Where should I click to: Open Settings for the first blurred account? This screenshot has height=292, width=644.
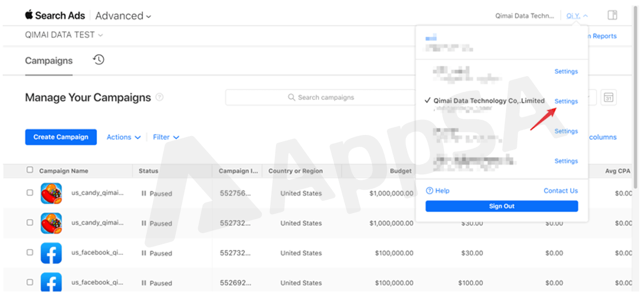click(566, 72)
